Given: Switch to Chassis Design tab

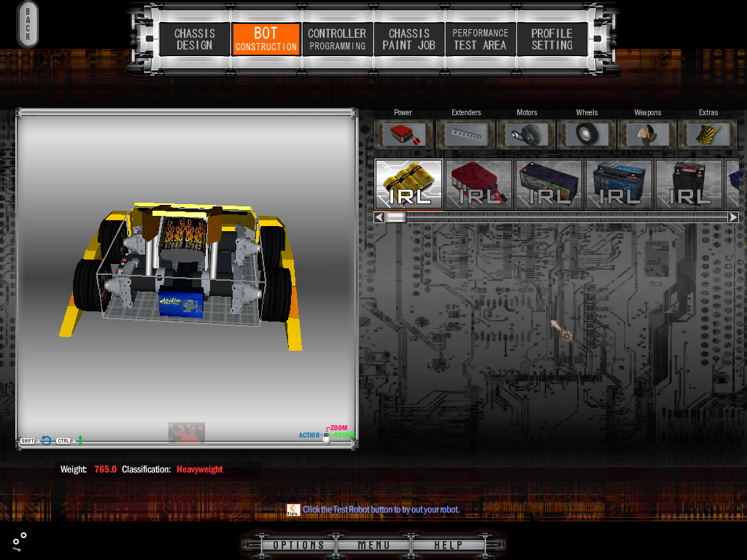Looking at the screenshot, I should click(194, 39).
